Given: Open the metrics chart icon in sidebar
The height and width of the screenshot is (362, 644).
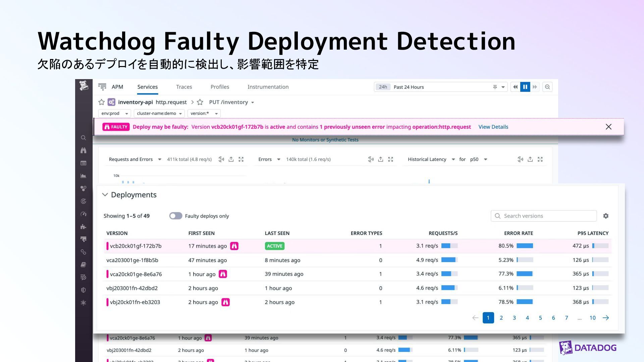Looking at the screenshot, I should coord(83,176).
